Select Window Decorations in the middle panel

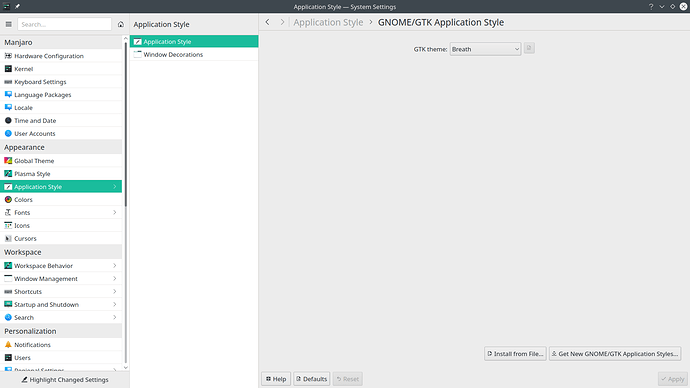[x=194, y=55]
